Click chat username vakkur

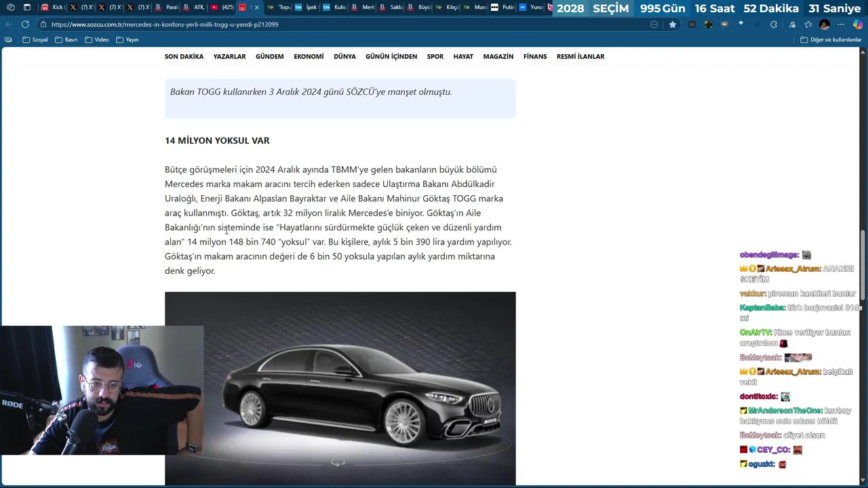[x=753, y=293]
